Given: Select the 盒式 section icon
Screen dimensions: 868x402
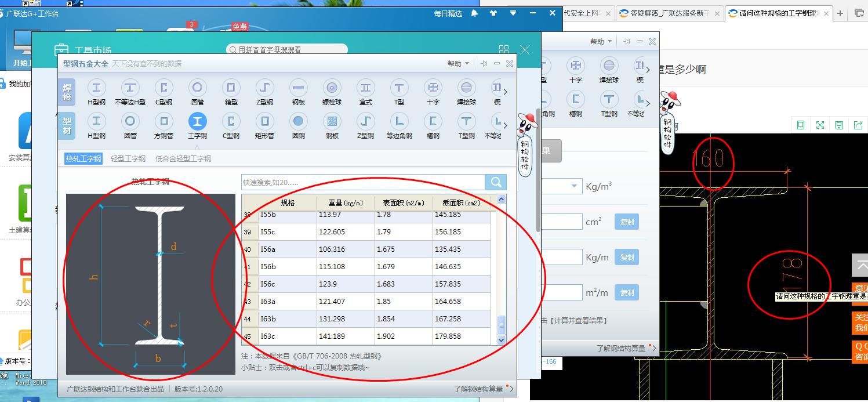Looking at the screenshot, I should tap(366, 88).
